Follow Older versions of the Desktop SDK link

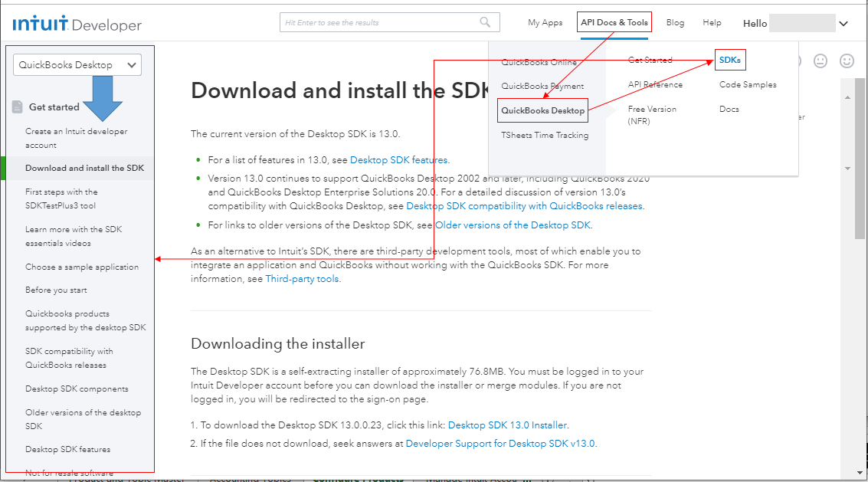point(513,225)
